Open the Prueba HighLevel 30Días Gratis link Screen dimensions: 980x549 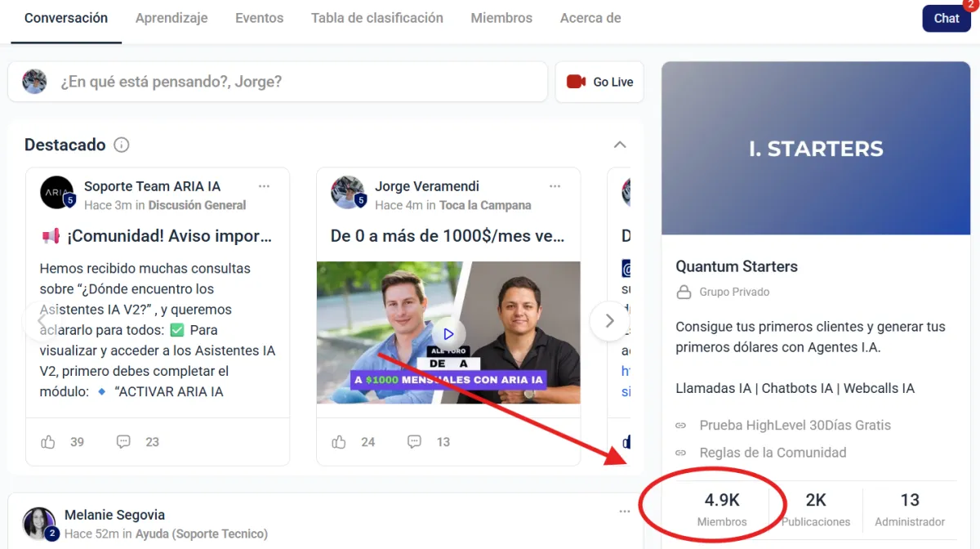795,425
